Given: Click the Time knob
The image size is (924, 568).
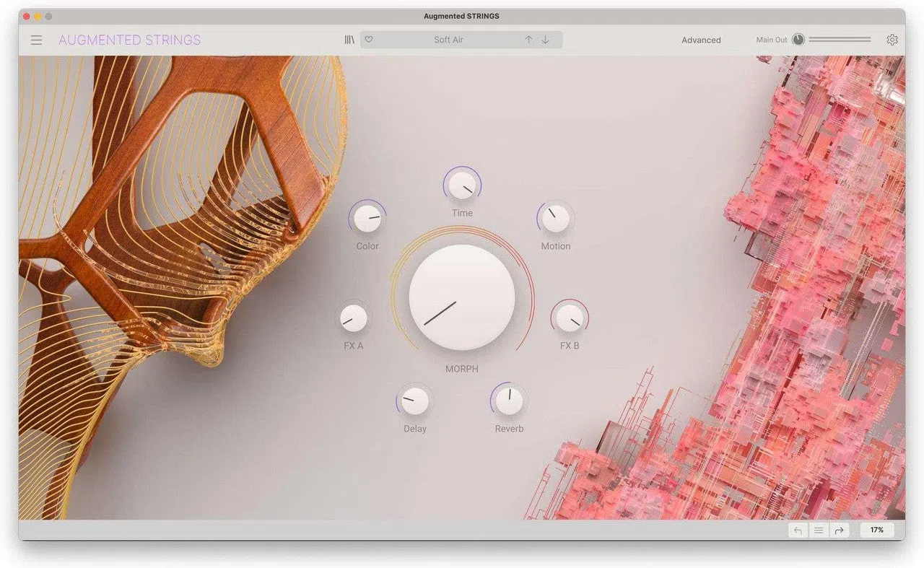Looking at the screenshot, I should coord(462,185).
